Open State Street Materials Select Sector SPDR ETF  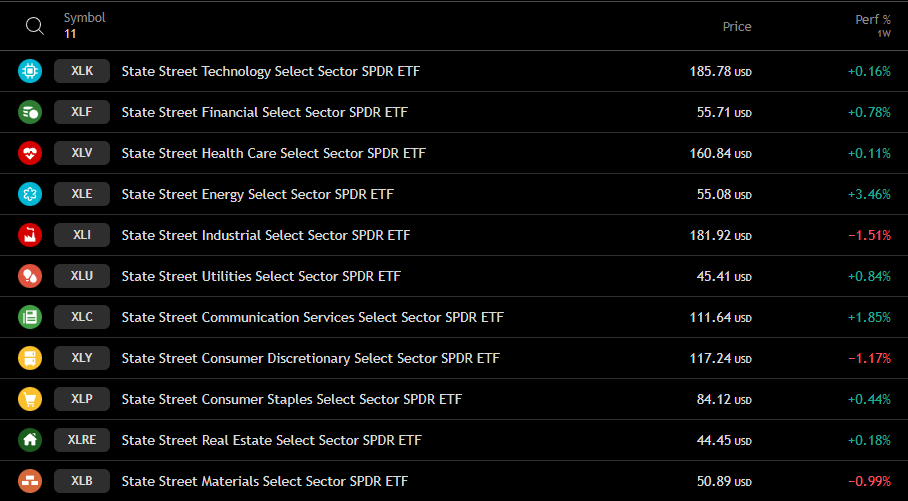click(x=265, y=481)
